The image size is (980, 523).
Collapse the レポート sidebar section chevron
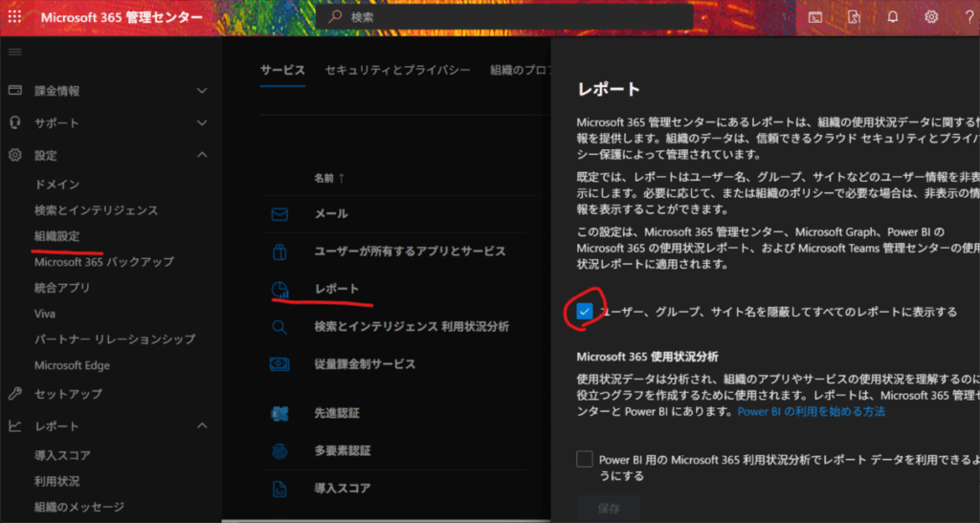[x=202, y=425]
